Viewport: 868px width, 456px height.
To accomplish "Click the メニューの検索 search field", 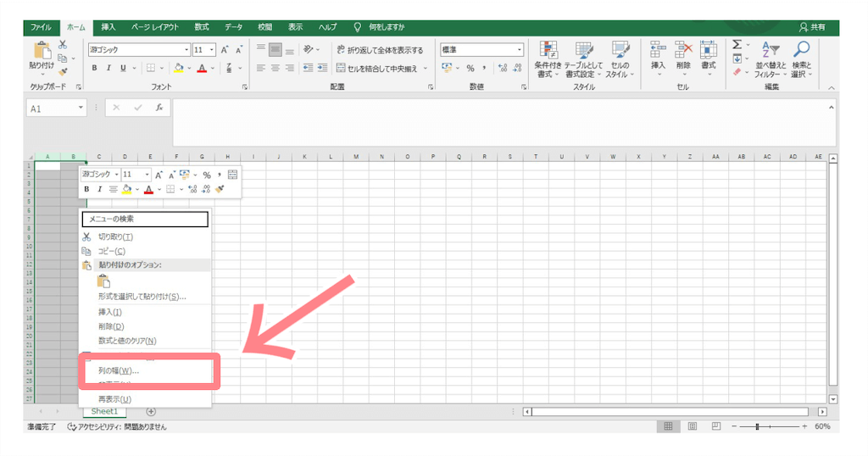I will pos(145,220).
